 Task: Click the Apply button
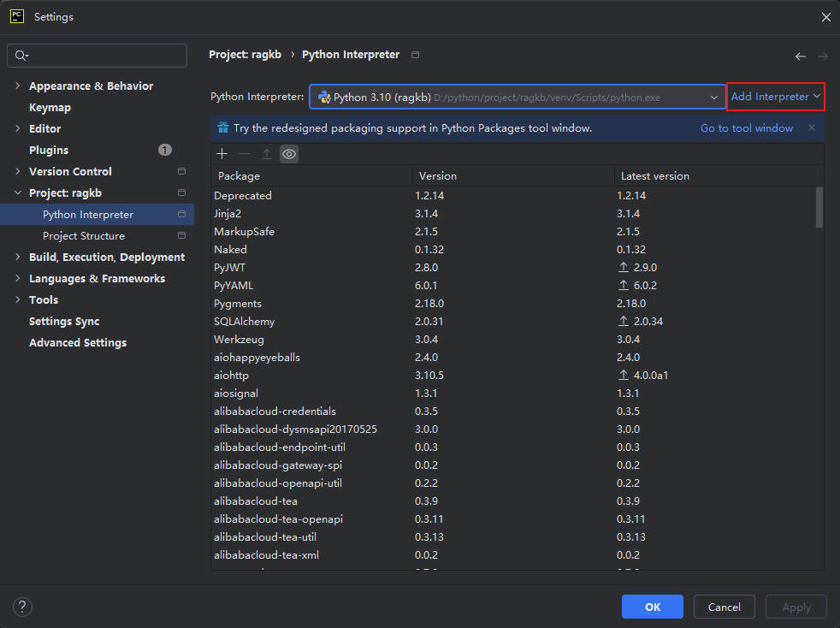[796, 607]
